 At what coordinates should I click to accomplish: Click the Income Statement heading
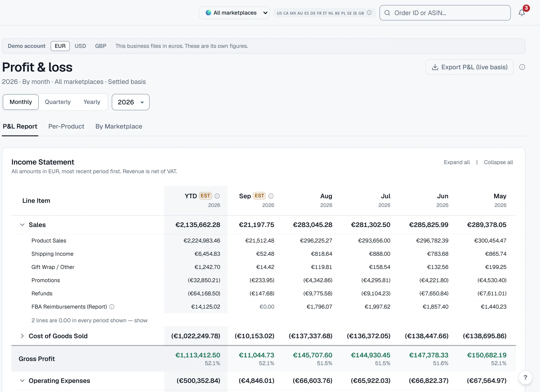click(x=43, y=162)
